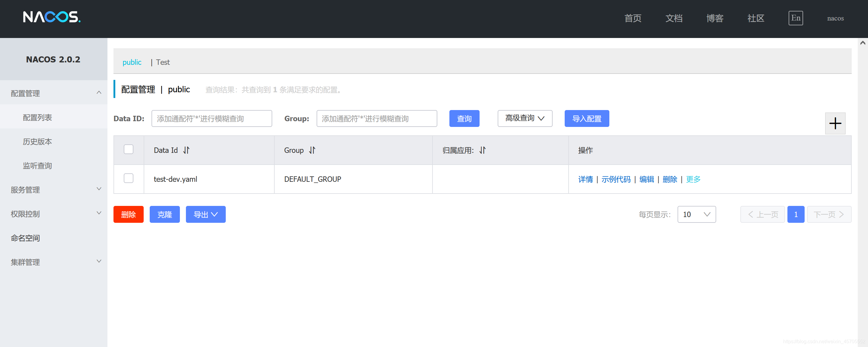This screenshot has height=347, width=868.
Task: Open the 导出 dropdown button
Action: pos(206,214)
